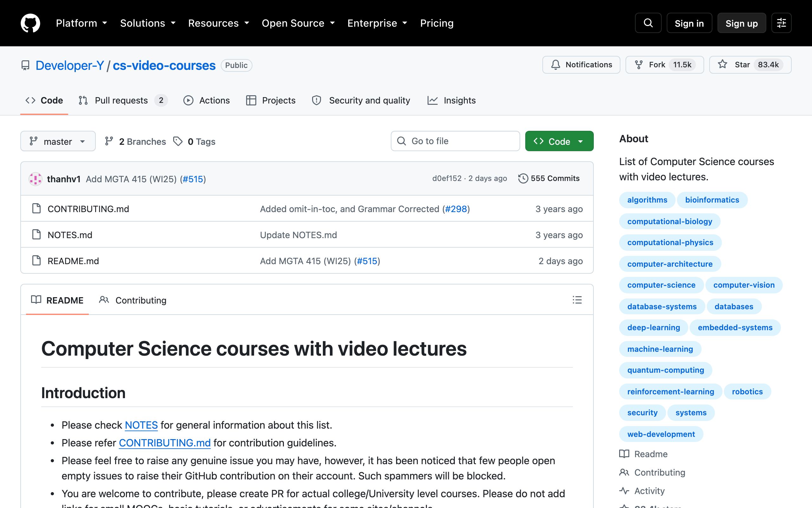Click the Go to file search field
Viewport: 812px width, 508px height.
pos(455,141)
